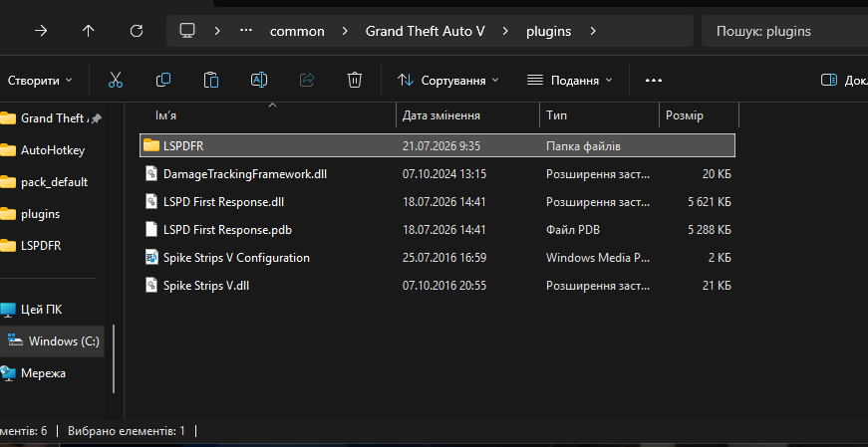
Task: Expand the chevron after the computer icon
Action: pos(217,31)
